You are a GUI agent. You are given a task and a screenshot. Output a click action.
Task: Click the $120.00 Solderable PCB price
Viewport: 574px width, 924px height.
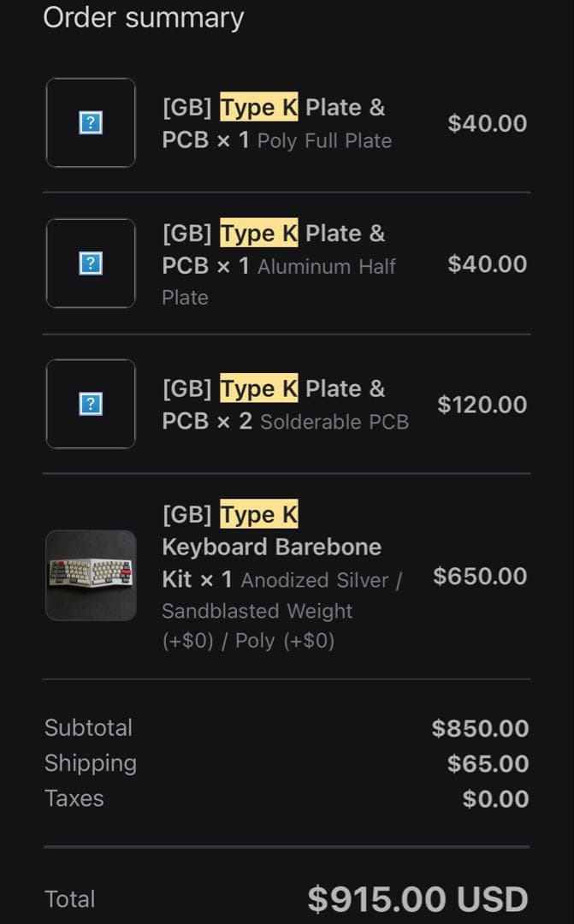point(482,404)
